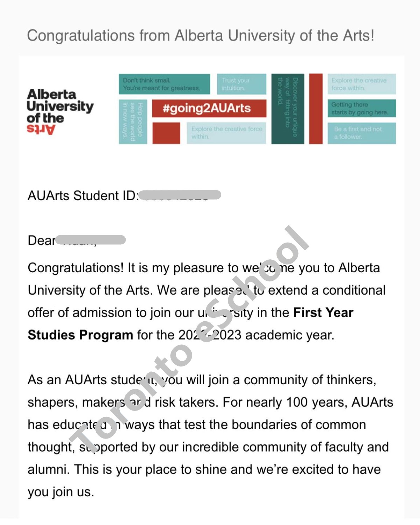
Task: Click the paragraph starting "As an AUArts student"
Action: click(210, 436)
